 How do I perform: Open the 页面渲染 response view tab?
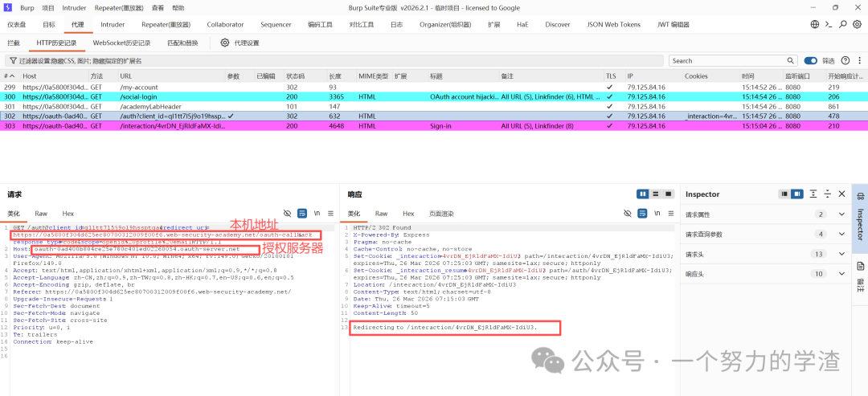pyautogui.click(x=441, y=214)
